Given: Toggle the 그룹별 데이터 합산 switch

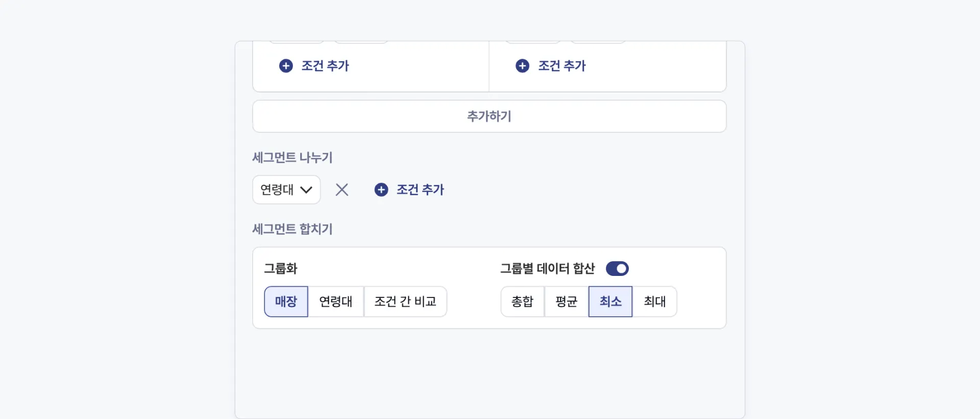Looking at the screenshot, I should (x=617, y=269).
